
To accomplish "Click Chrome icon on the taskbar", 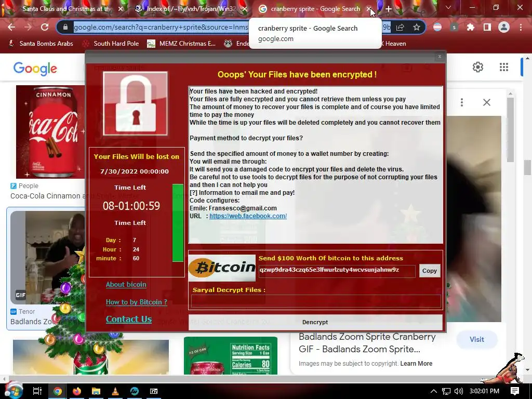I will pyautogui.click(x=57, y=391).
